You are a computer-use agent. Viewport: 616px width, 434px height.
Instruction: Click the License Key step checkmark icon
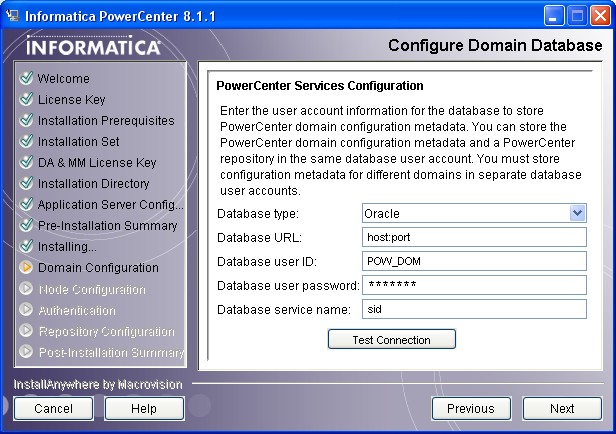coord(26,99)
